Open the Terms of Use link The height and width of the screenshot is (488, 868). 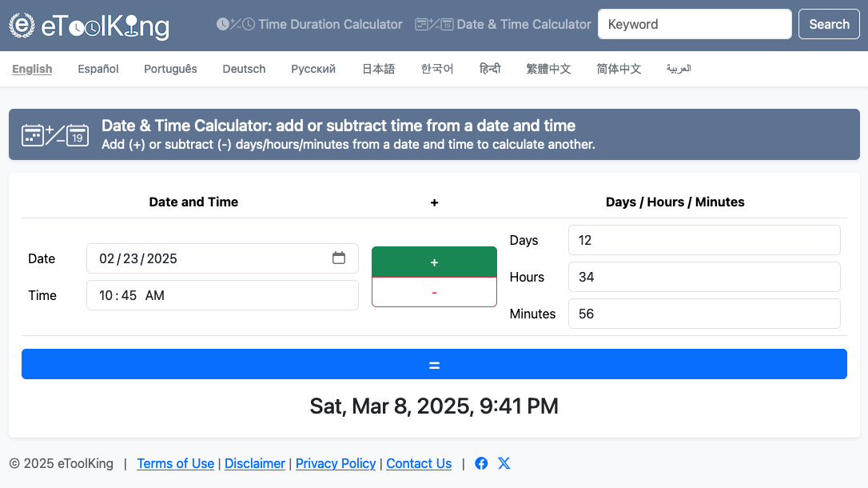[175, 463]
